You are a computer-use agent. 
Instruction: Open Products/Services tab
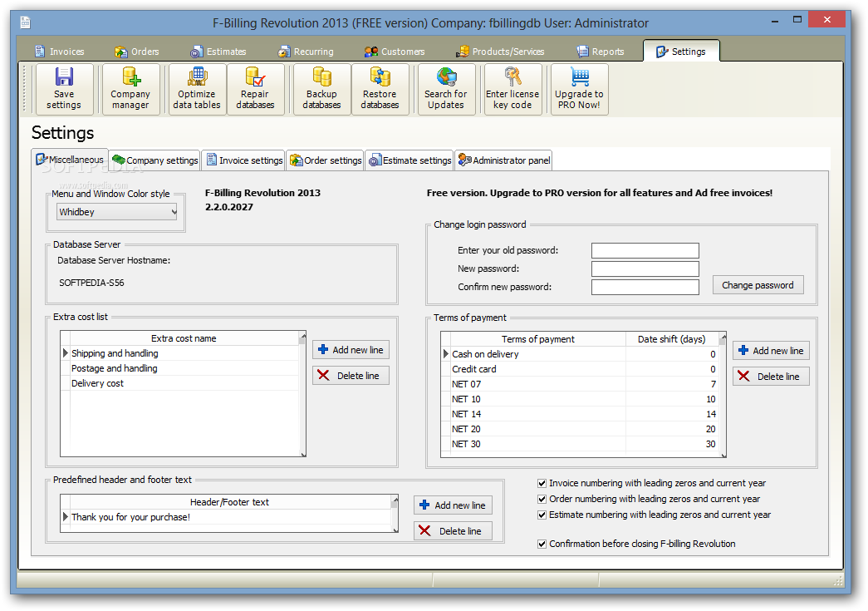pyautogui.click(x=500, y=52)
